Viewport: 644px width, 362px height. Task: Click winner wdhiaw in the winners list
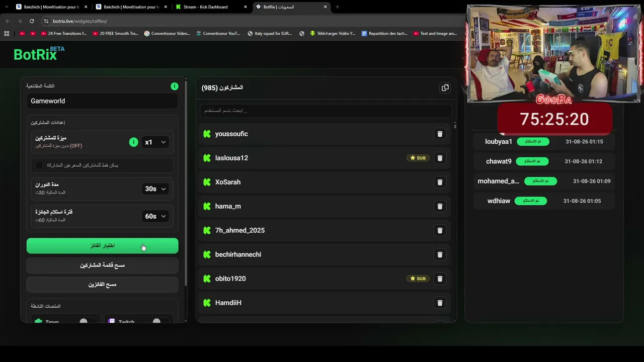click(x=499, y=201)
